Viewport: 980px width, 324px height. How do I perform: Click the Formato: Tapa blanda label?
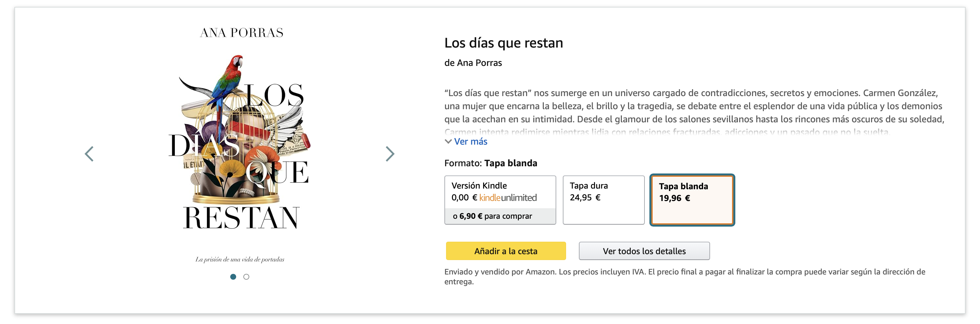point(490,163)
